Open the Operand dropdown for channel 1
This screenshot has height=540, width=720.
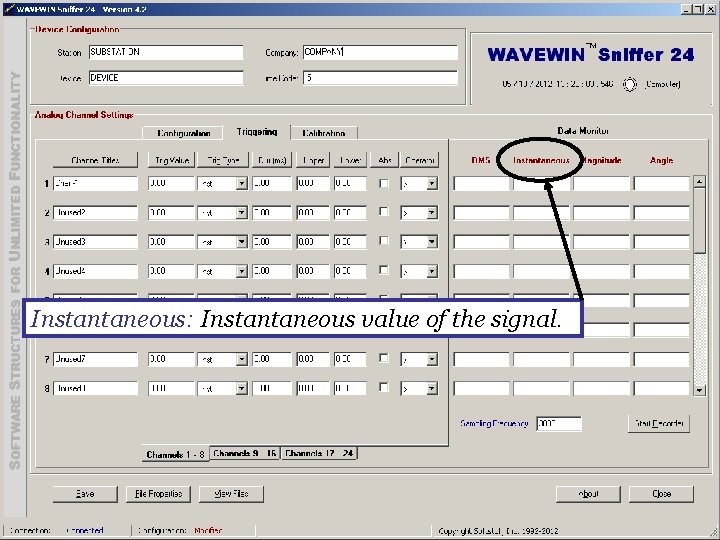pos(432,184)
